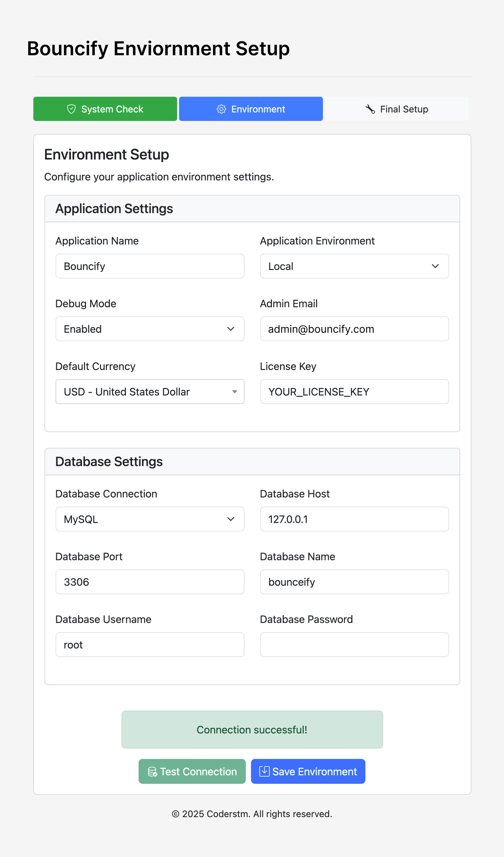Click the gear icon on Environment tab

221,109
